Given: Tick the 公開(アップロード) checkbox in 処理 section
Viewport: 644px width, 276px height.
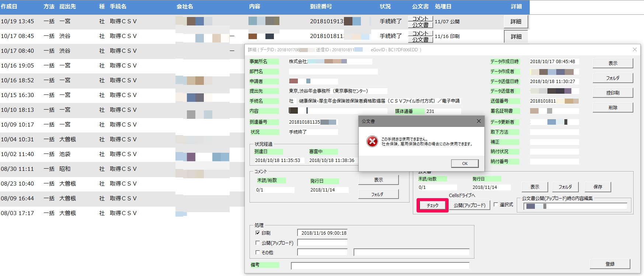Looking at the screenshot, I should pyautogui.click(x=258, y=243).
